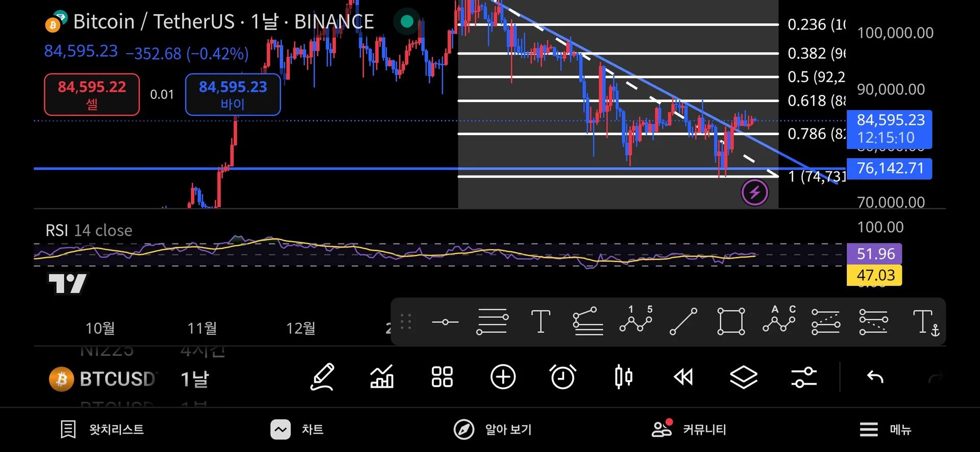Switch to the 왓치리스트 tab
Screen dimensions: 980x452
[102, 430]
